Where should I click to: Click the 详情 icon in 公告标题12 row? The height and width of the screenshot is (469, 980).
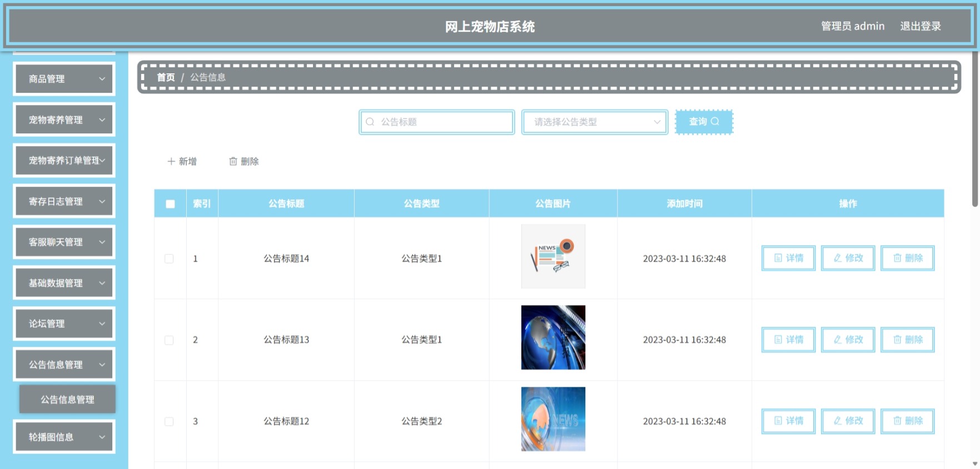pyautogui.click(x=778, y=421)
